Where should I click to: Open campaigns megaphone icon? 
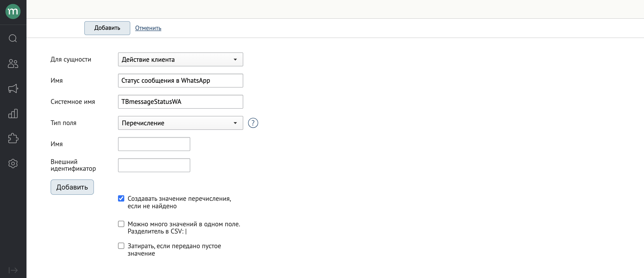13,88
